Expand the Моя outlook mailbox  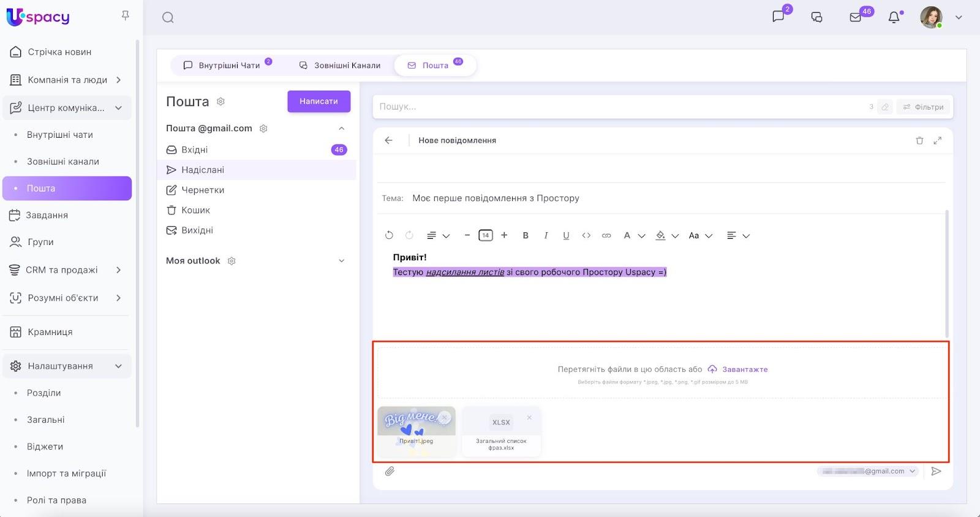pyautogui.click(x=341, y=261)
